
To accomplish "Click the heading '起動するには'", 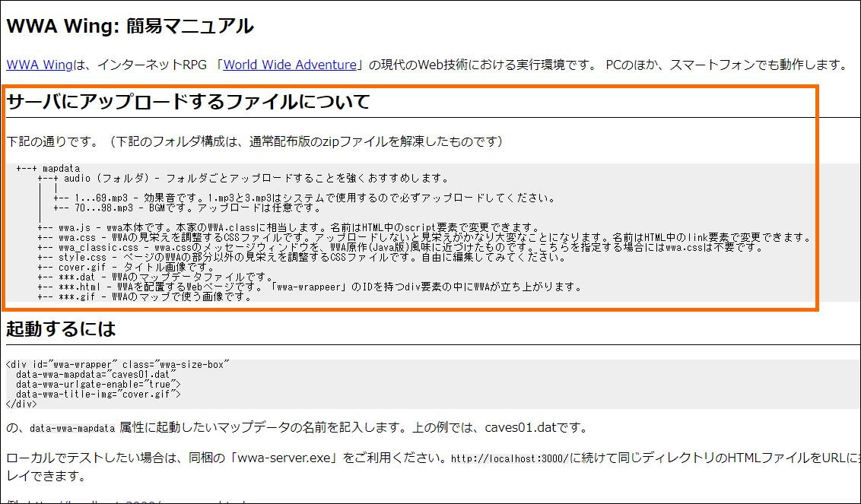I will tap(61, 329).
